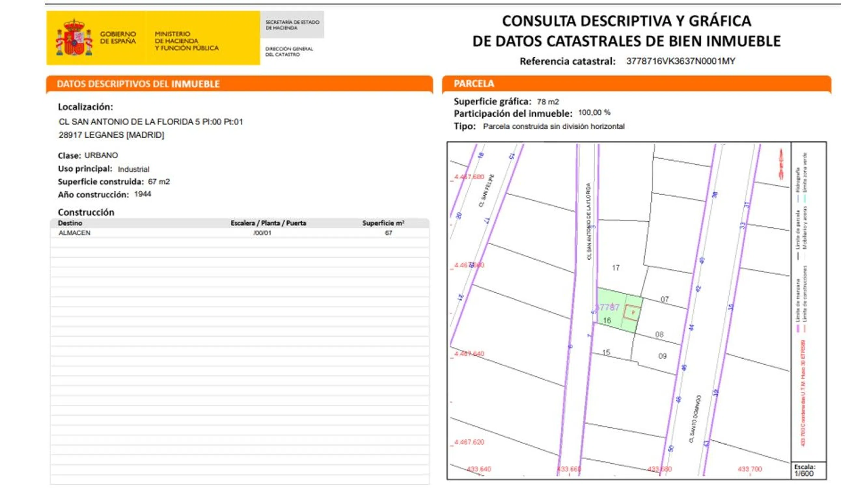Viewport: 868px width, 488px height.
Task: Click the Superficie m² column header
Action: [383, 223]
